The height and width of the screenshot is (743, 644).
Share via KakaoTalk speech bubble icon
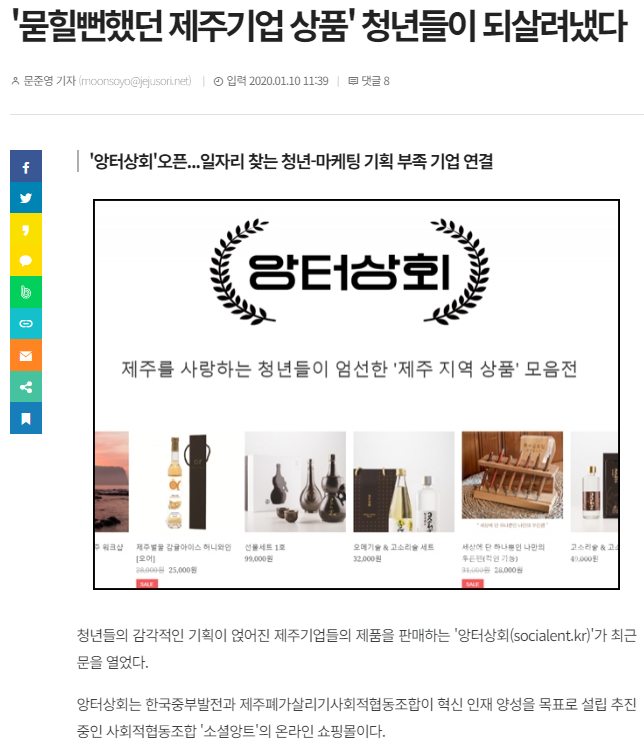[26, 261]
